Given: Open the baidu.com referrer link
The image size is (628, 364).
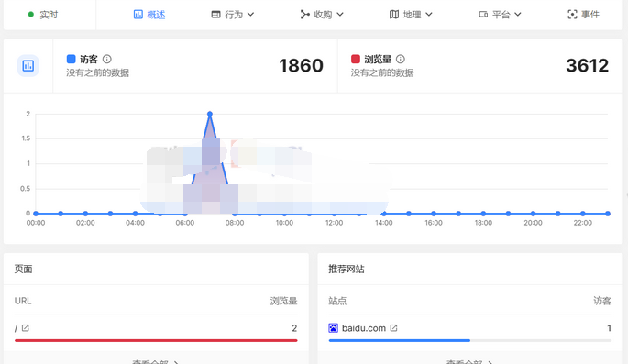Looking at the screenshot, I should [x=364, y=328].
